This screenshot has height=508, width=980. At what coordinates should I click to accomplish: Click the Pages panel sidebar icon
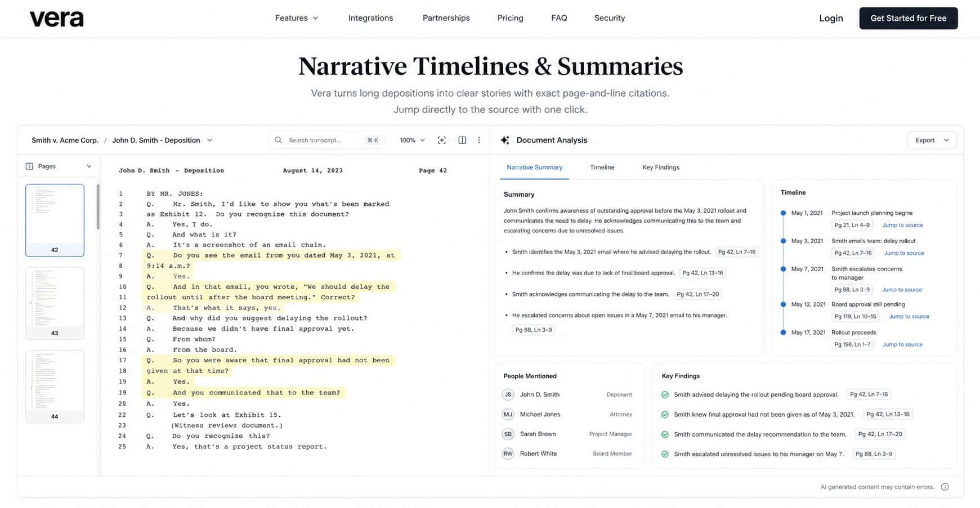tap(29, 166)
